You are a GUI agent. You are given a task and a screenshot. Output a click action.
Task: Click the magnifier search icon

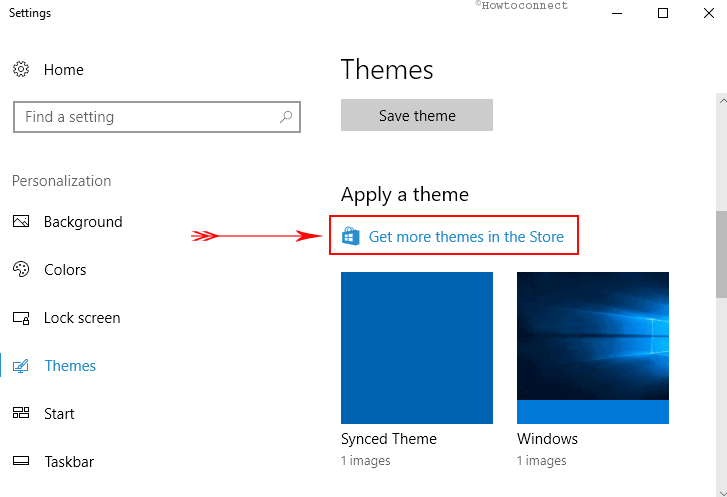pyautogui.click(x=286, y=117)
